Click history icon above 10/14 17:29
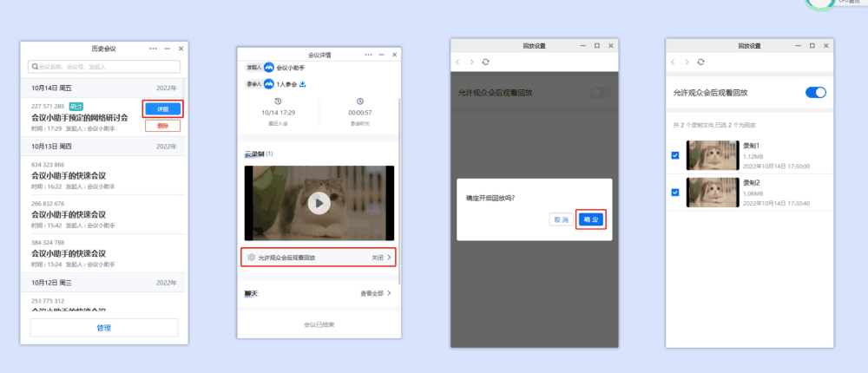This screenshot has width=868, height=373. [278, 101]
